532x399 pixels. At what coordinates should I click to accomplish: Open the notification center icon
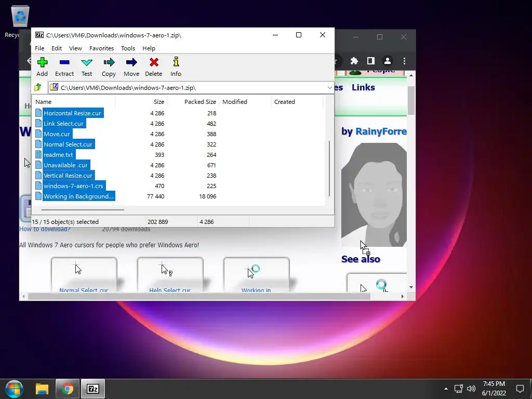[x=520, y=389]
